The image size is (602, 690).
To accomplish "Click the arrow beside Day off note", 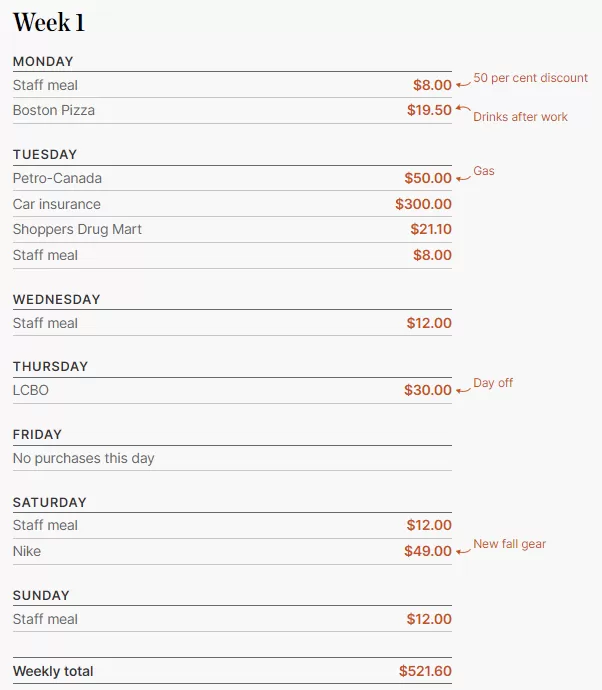I will click(x=463, y=390).
